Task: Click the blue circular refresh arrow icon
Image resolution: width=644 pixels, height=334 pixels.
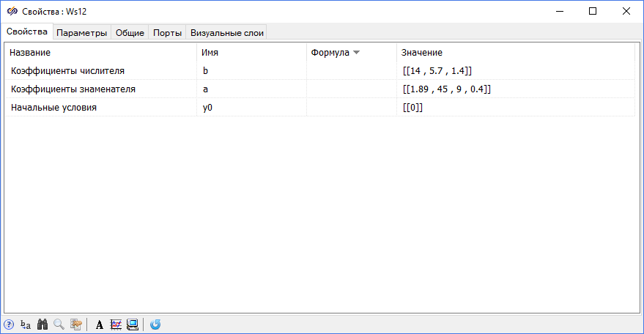Action: [x=155, y=324]
